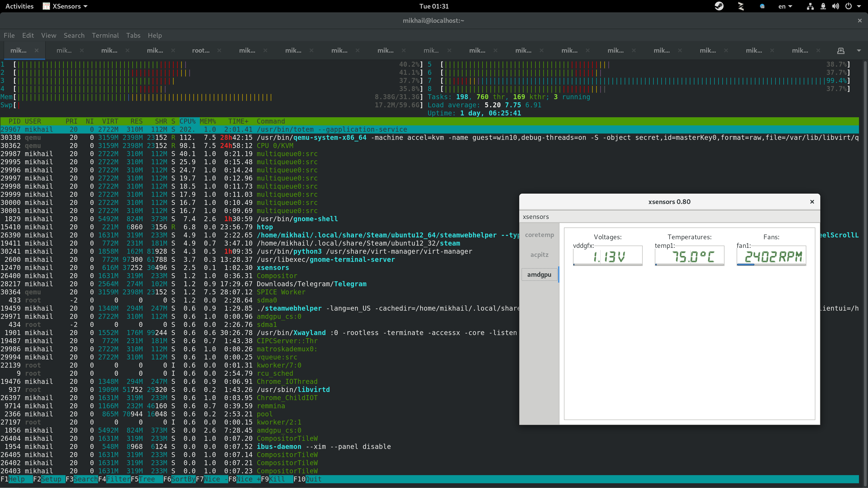Open the Search menu

coord(74,35)
